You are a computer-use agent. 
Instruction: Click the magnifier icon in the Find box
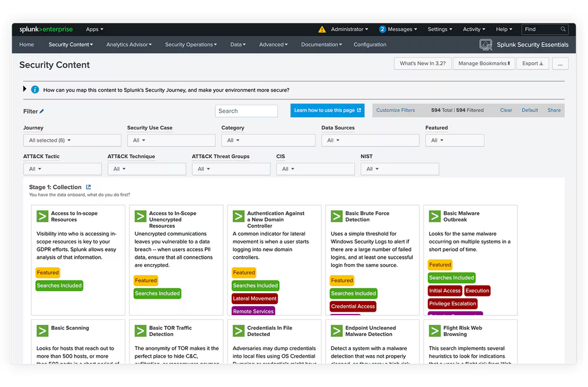click(x=563, y=28)
